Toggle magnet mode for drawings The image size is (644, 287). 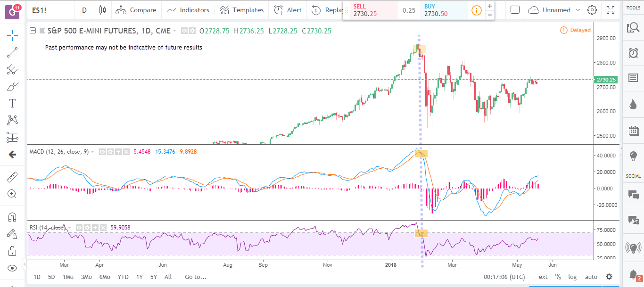click(12, 217)
